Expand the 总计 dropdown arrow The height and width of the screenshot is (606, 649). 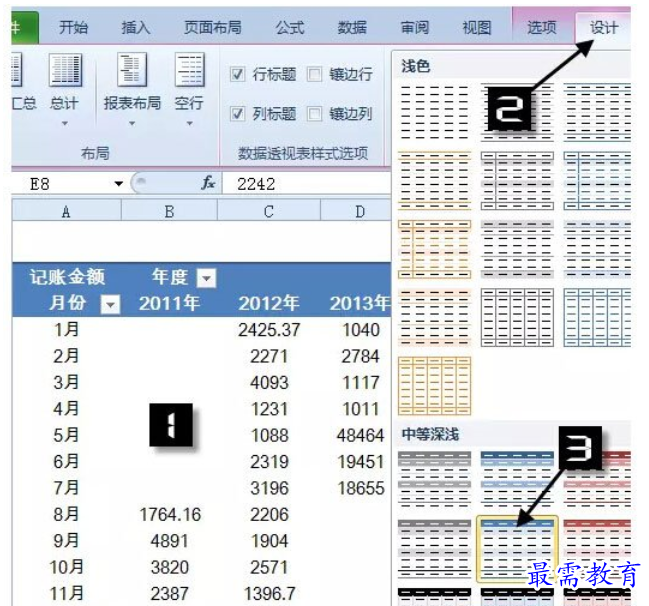pos(65,123)
